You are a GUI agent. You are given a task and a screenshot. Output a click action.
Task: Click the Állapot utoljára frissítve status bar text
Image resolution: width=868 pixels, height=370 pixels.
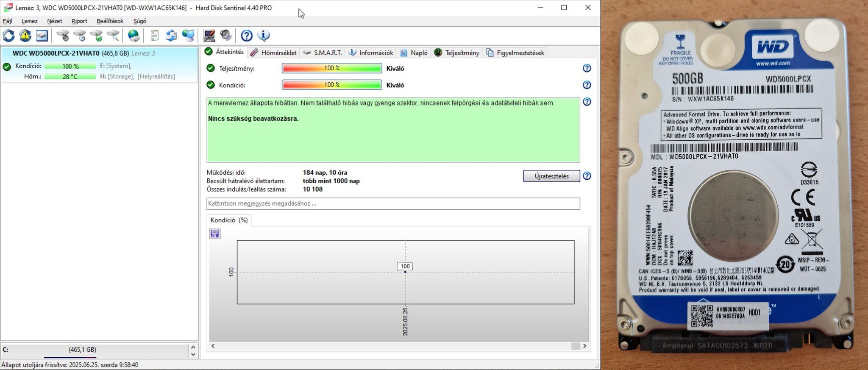pyautogui.click(x=70, y=364)
